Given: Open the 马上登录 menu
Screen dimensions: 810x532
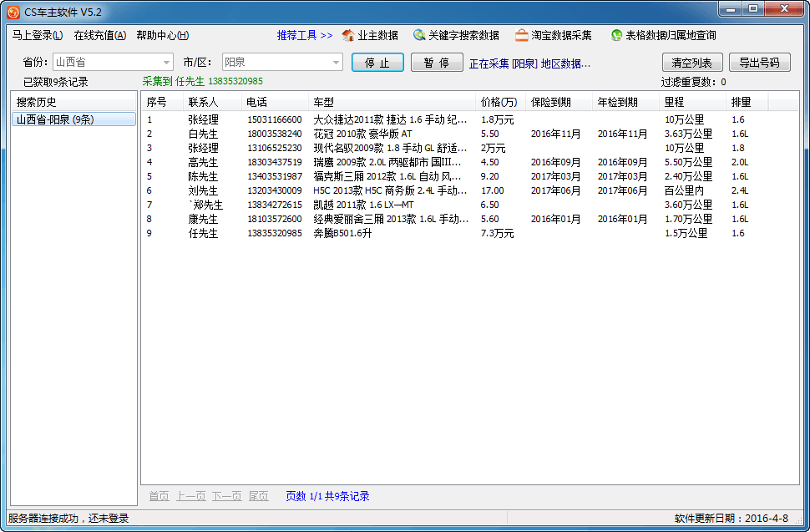Looking at the screenshot, I should (38, 36).
